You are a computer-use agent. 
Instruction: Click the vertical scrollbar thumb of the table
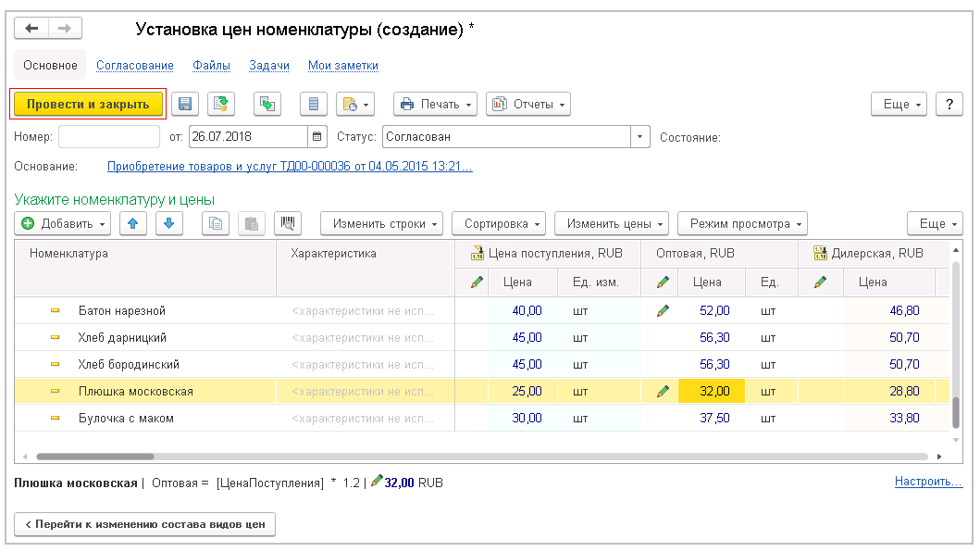coord(956,412)
